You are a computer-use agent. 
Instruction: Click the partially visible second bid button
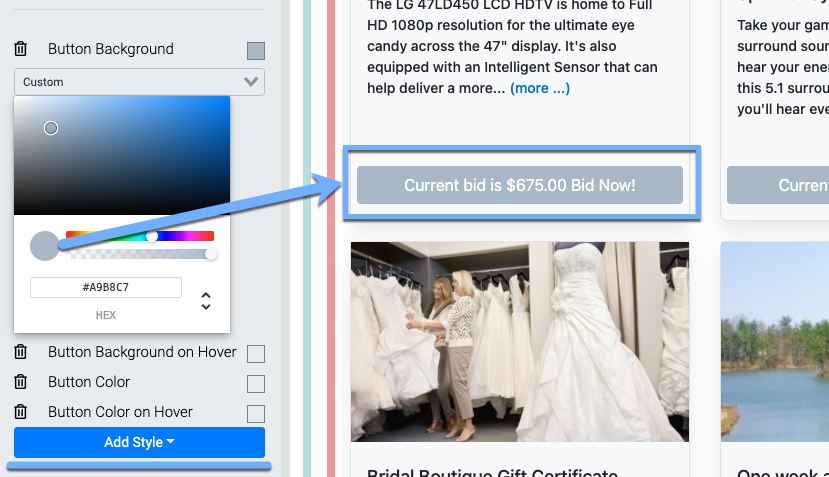point(777,185)
